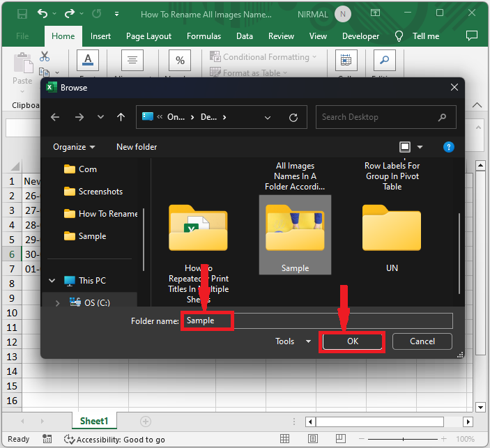Open the Page Layout tab
490x448 pixels.
coord(148,36)
